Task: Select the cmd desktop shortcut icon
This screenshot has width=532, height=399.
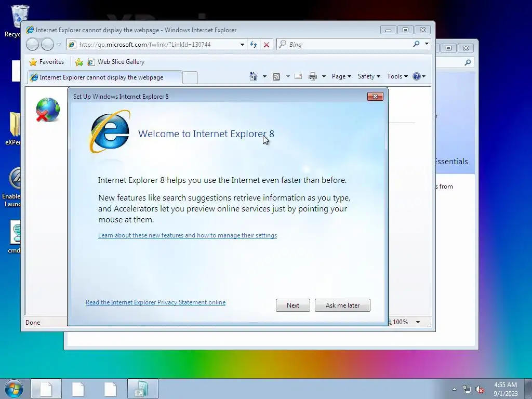Action: pos(14,236)
